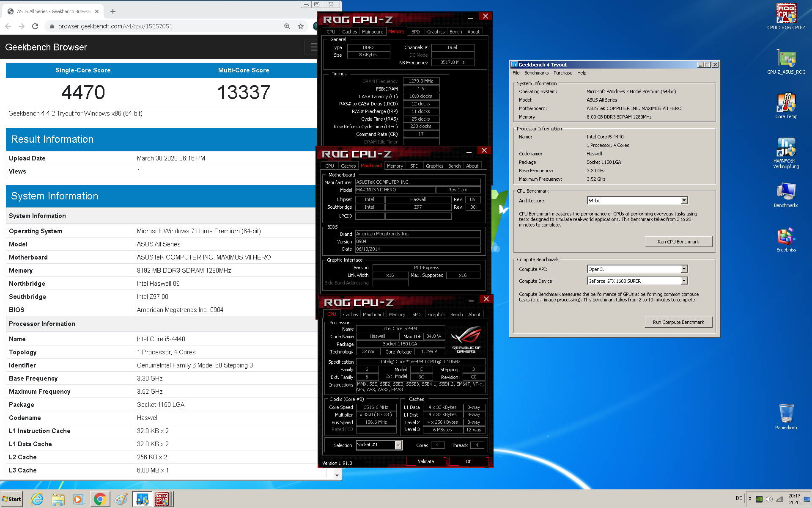The image size is (812, 508).
Task: Click Validate in CPU-Z window
Action: pos(426,461)
